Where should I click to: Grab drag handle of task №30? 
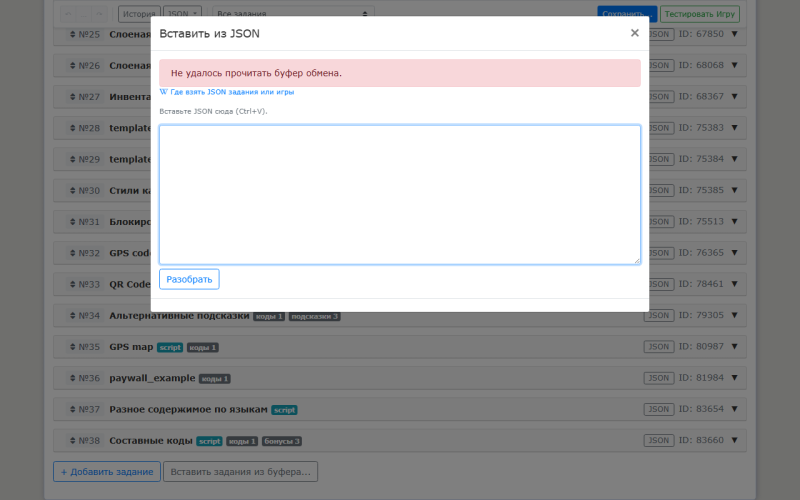pos(72,190)
